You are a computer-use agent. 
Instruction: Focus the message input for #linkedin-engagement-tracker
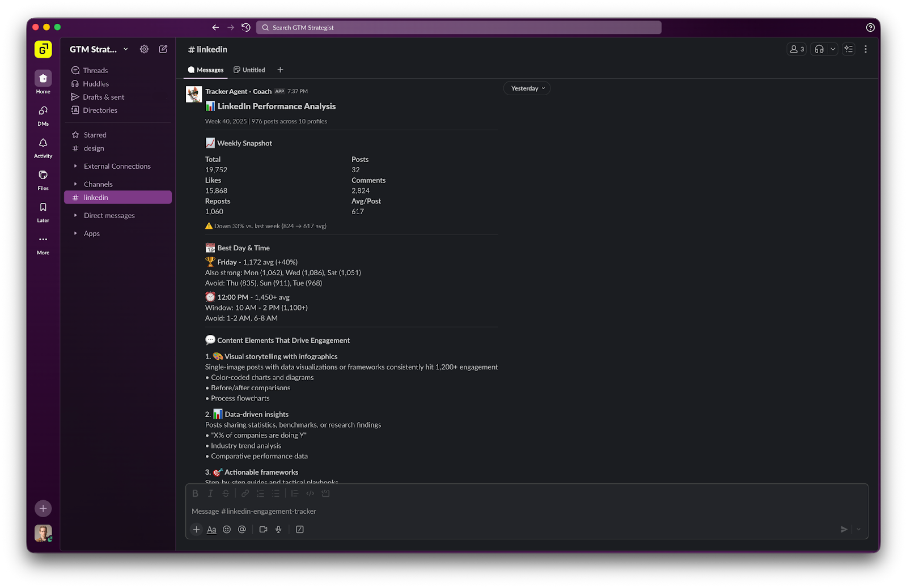tap(527, 511)
